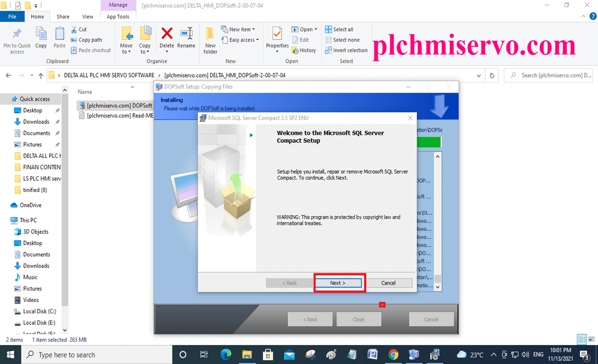Switch to the View ribbon tab

click(88, 16)
